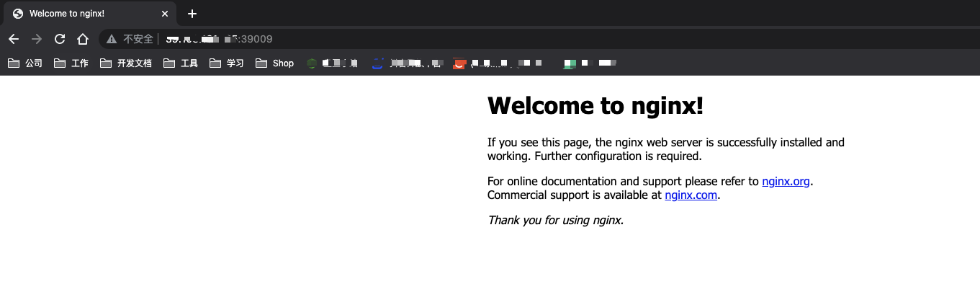Image resolution: width=980 pixels, height=292 pixels.
Task: Click the Thank you for using nginx. text
Action: click(x=555, y=221)
